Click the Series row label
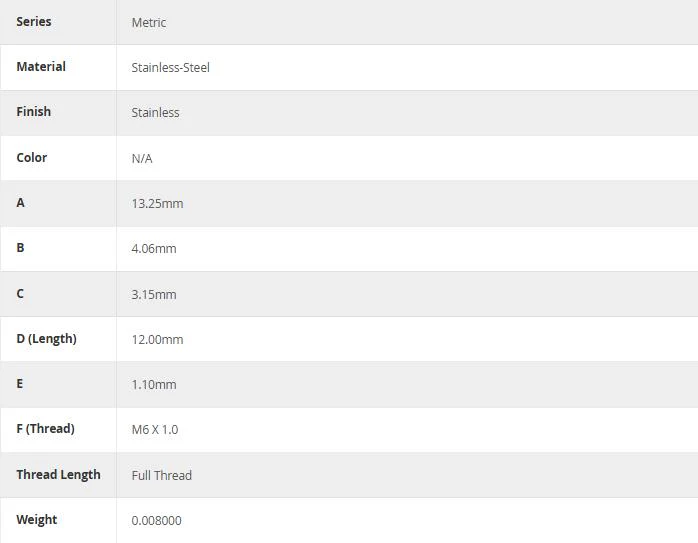The image size is (698, 543). pyautogui.click(x=34, y=21)
